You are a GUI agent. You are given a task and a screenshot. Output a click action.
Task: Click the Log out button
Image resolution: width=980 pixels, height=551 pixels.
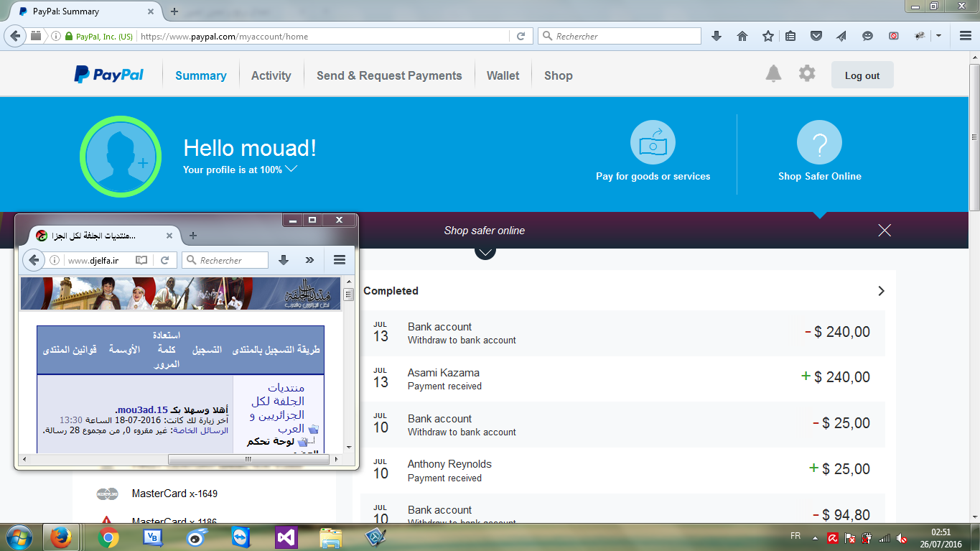coord(862,75)
